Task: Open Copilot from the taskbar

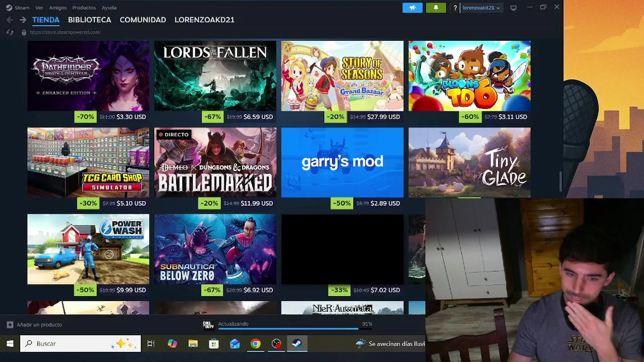Action: 172,344
